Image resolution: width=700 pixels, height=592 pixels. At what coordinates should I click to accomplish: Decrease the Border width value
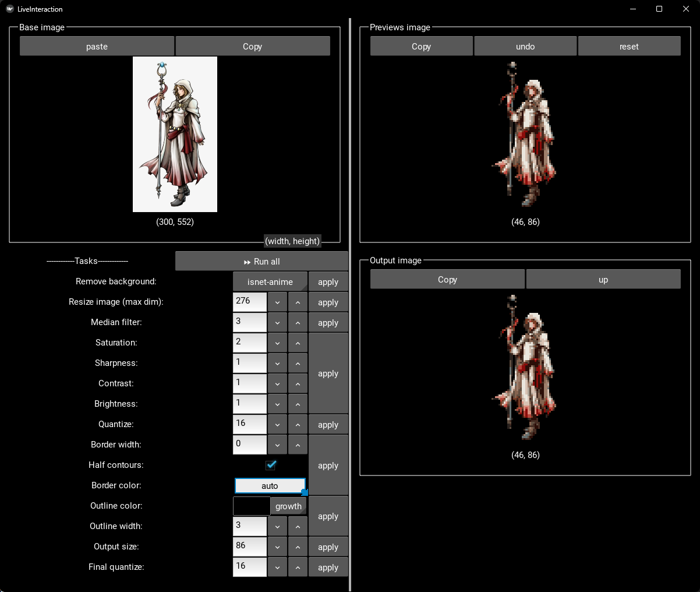277,445
